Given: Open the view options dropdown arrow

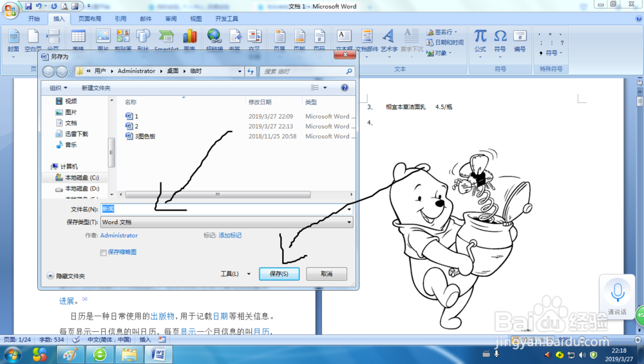Looking at the screenshot, I should 325,88.
